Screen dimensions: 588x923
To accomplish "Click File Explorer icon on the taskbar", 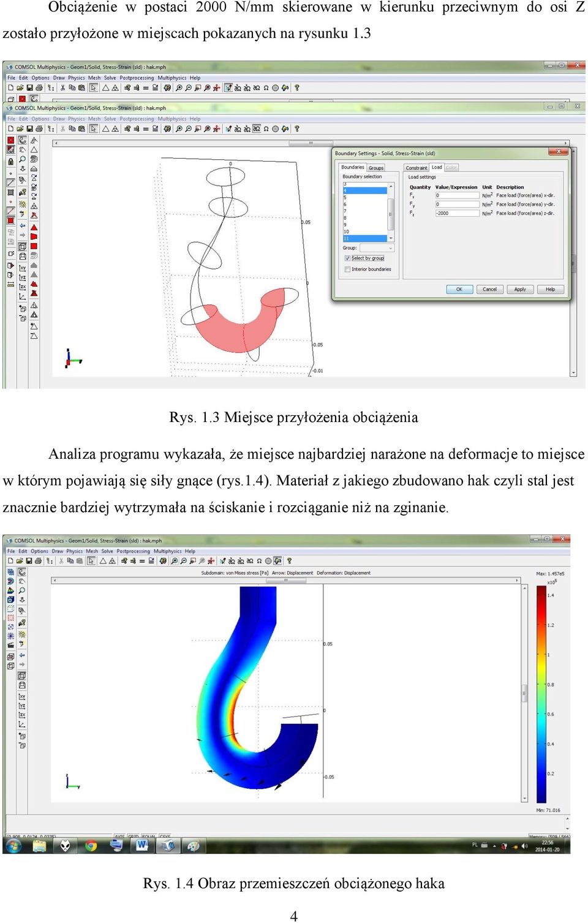I will coord(39,846).
